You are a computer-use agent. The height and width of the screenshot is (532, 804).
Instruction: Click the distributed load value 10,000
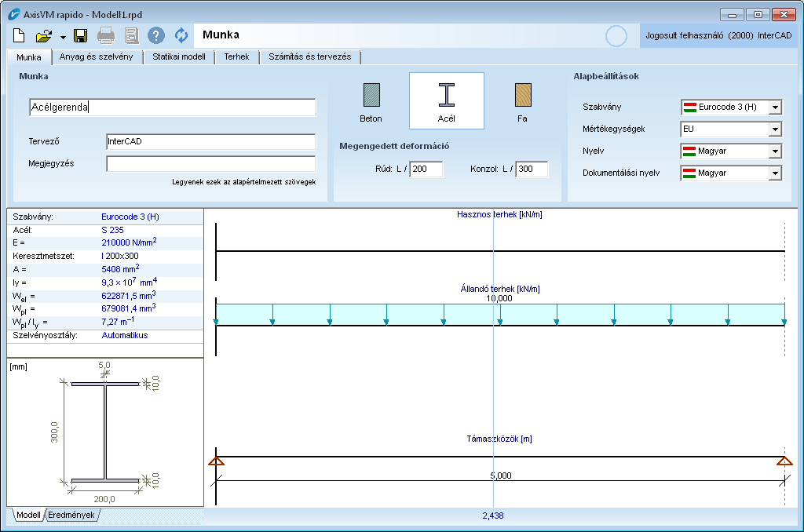(499, 298)
